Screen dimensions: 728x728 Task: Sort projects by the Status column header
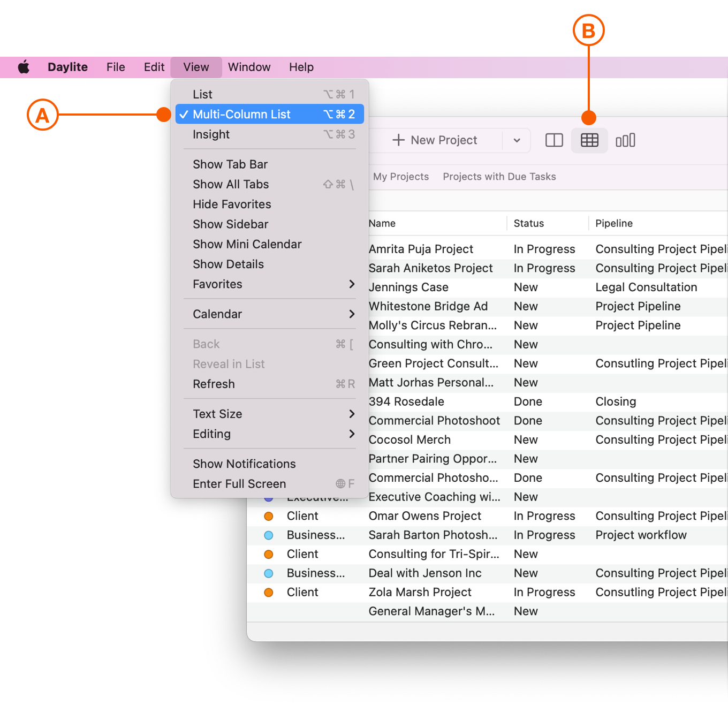528,223
